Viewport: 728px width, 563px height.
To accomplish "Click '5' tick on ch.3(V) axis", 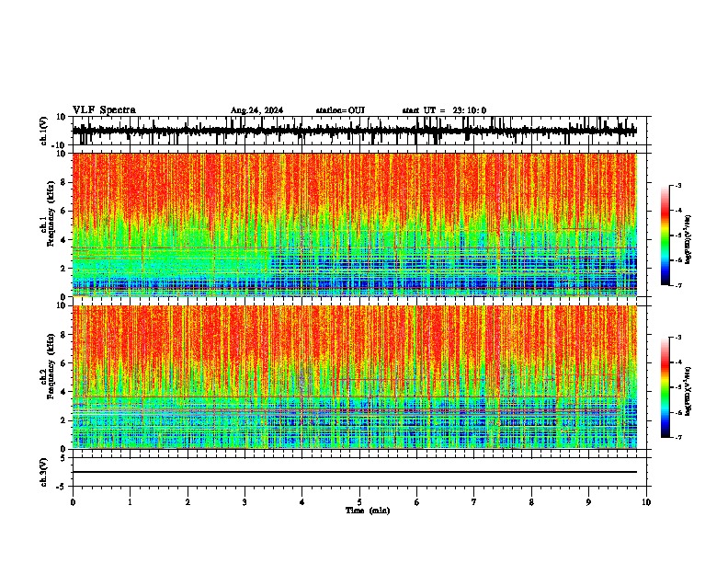I will pos(64,458).
